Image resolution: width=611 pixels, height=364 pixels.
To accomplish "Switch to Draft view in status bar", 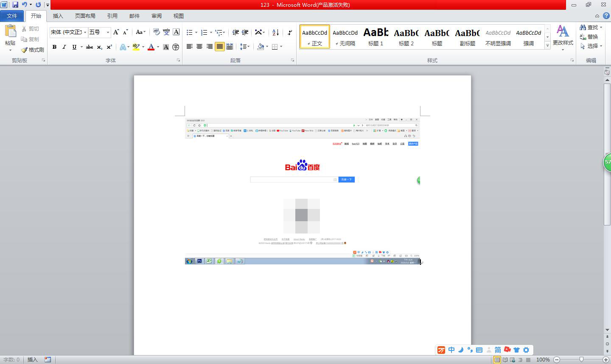I will click(x=528, y=360).
